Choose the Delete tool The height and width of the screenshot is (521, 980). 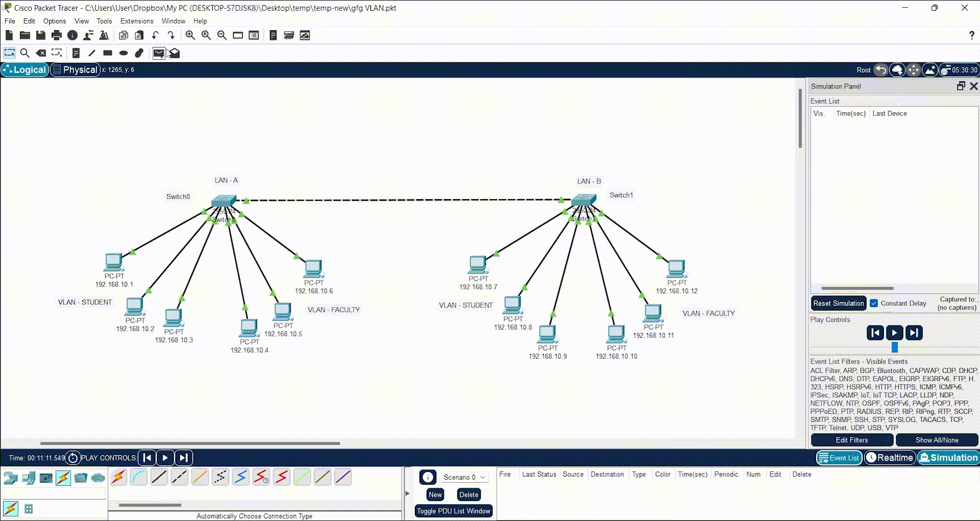[41, 53]
